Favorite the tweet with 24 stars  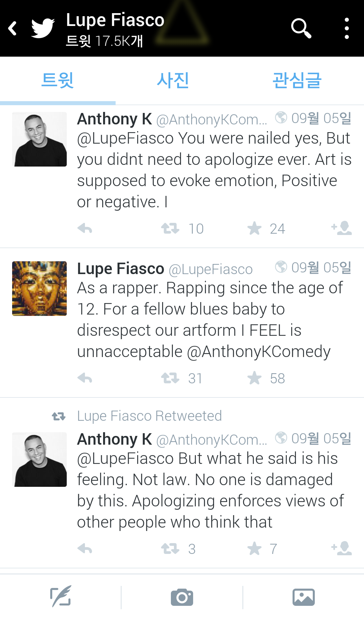(254, 229)
